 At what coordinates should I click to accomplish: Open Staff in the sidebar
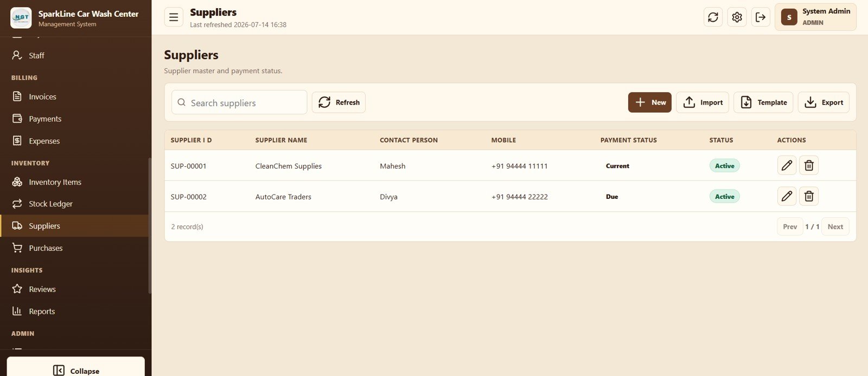click(x=75, y=55)
